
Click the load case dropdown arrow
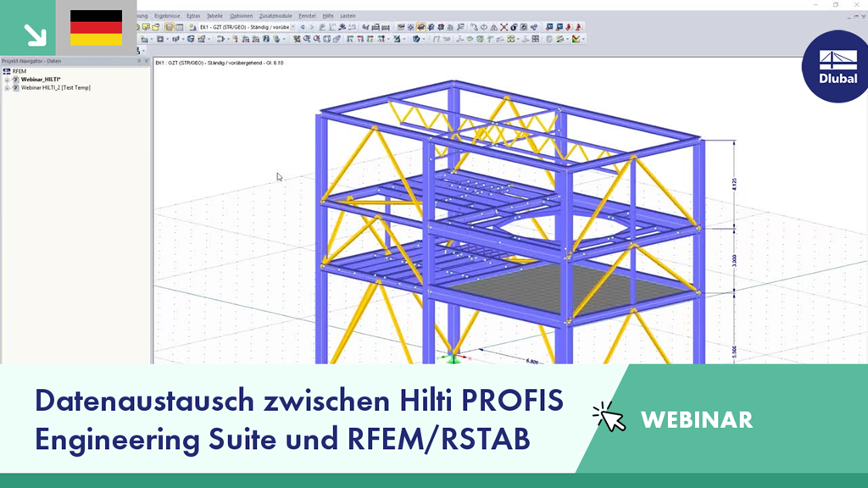pyautogui.click(x=292, y=27)
